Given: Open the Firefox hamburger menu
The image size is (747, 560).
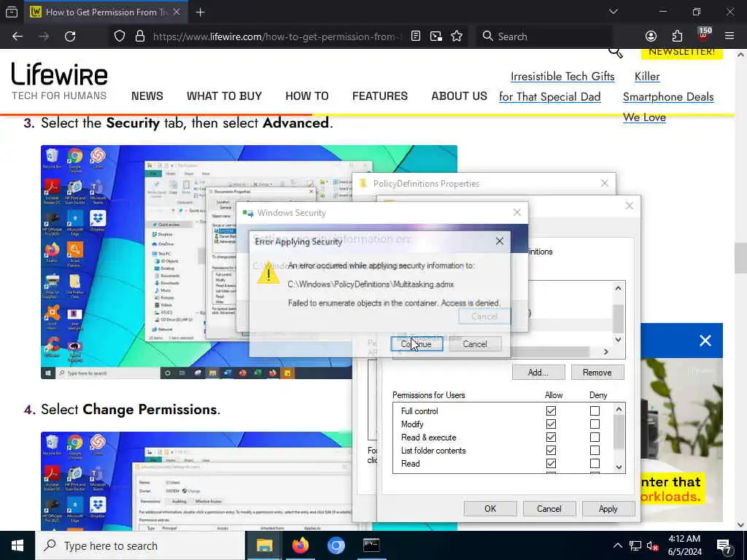Looking at the screenshot, I should click(729, 36).
